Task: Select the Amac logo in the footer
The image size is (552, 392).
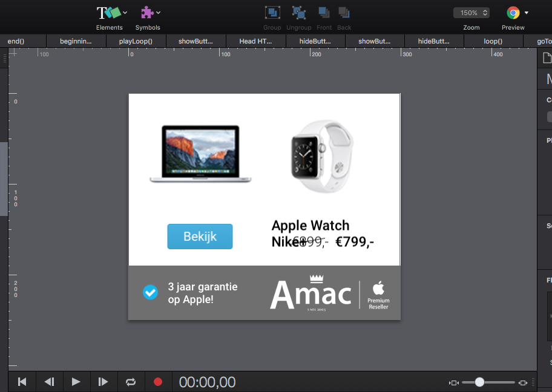Action: (x=311, y=293)
